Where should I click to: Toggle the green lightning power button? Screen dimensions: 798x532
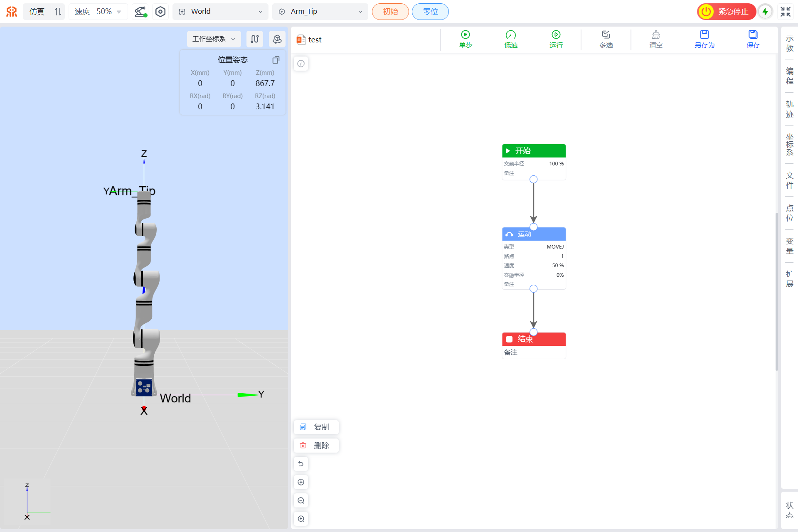(765, 12)
